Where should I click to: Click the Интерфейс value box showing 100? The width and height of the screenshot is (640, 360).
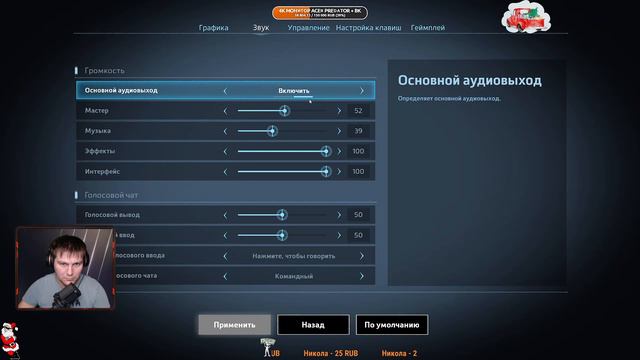[358, 172]
